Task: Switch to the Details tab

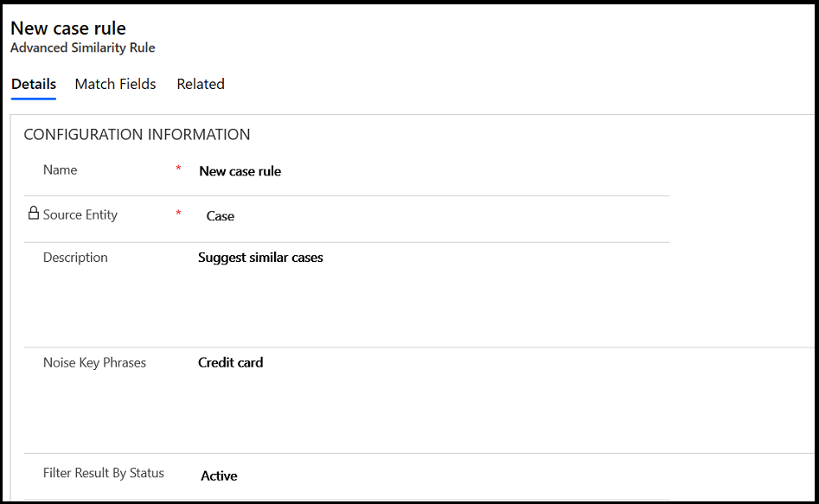Action: click(x=34, y=84)
